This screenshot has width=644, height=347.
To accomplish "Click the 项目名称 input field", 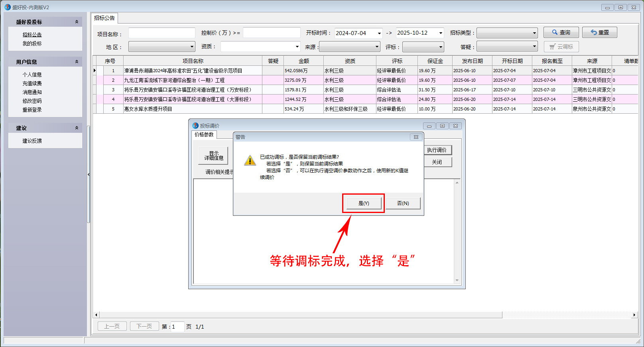I will point(161,33).
